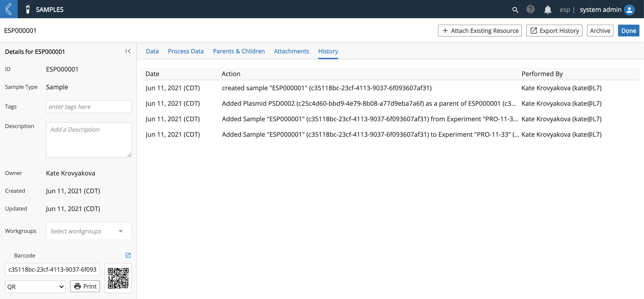644x299 pixels.
Task: Print the barcode
Action: coord(85,286)
